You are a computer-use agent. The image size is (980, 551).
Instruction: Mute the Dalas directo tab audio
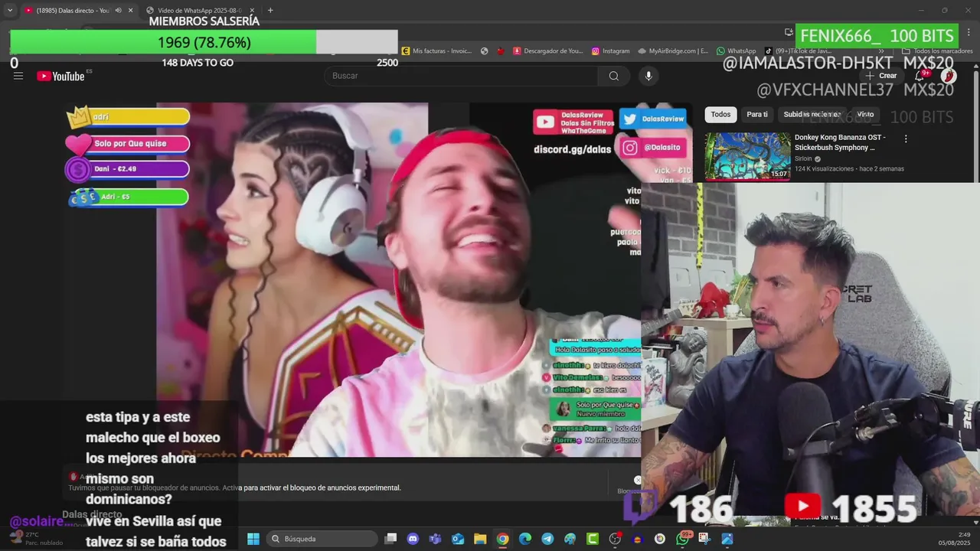point(118,11)
